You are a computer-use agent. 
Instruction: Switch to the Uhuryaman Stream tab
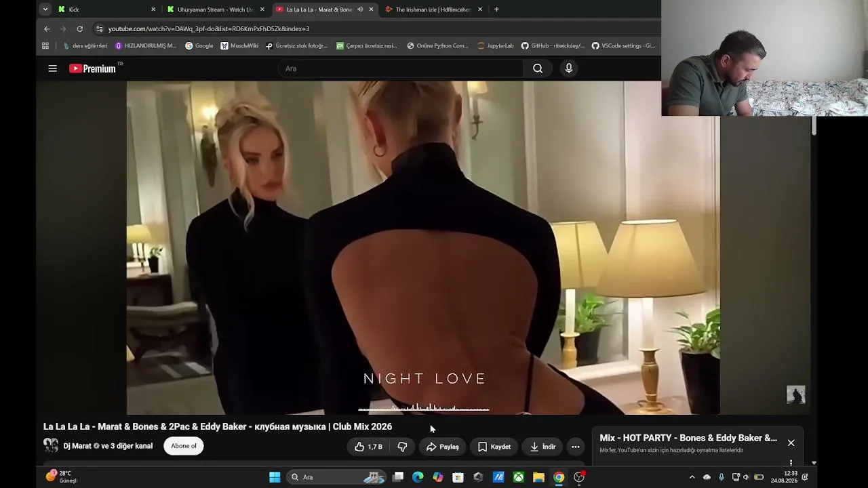click(216, 9)
